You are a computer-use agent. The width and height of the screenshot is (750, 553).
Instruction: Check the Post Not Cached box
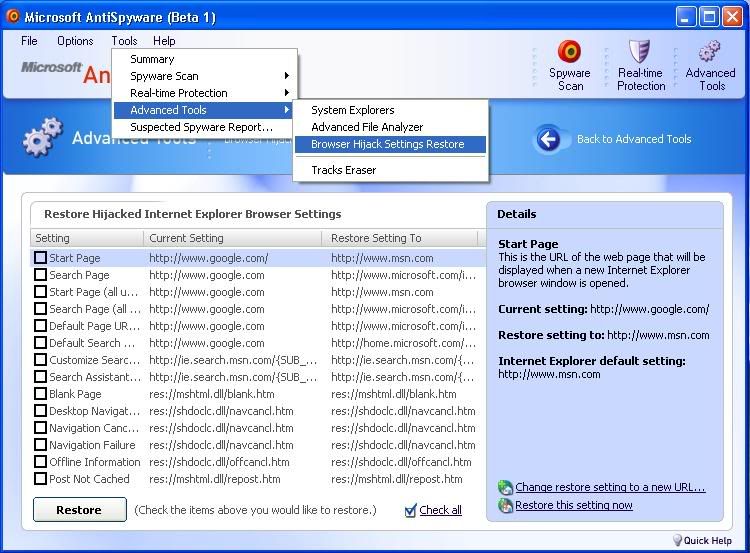(x=41, y=478)
